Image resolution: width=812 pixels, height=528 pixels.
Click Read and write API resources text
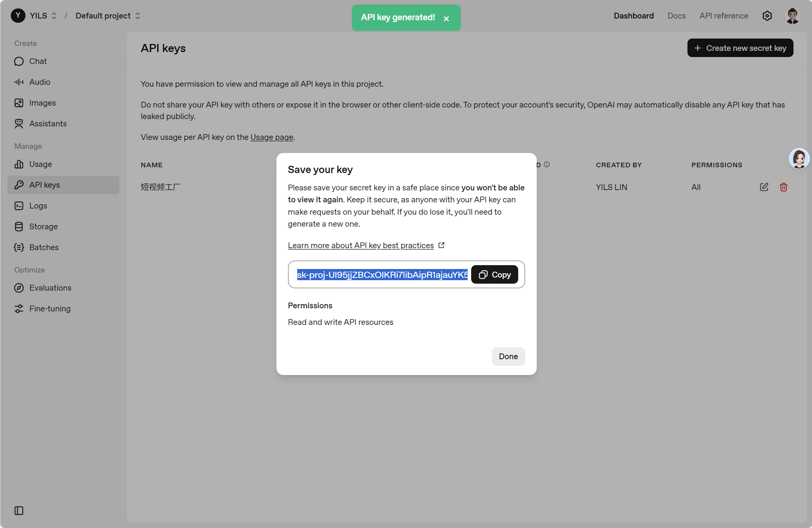(340, 322)
